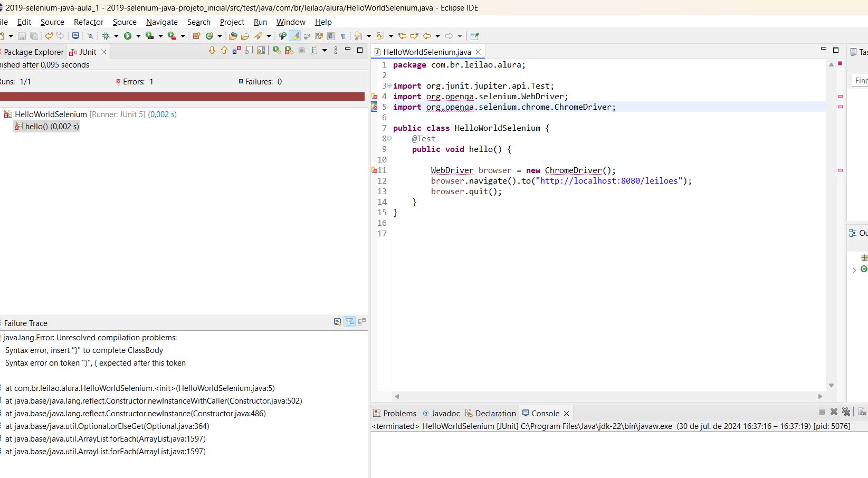Click Show Stack Trace in Console icon
This screenshot has height=478, width=868.
pos(337,322)
